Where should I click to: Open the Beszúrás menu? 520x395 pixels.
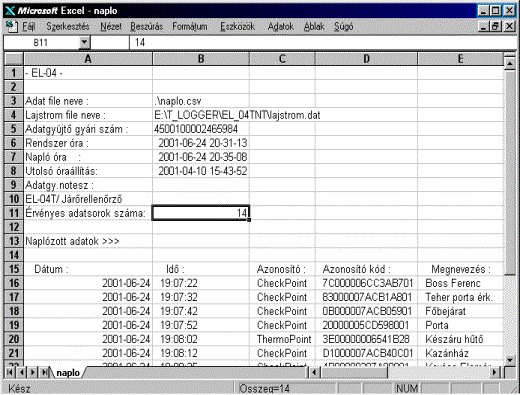pos(147,26)
